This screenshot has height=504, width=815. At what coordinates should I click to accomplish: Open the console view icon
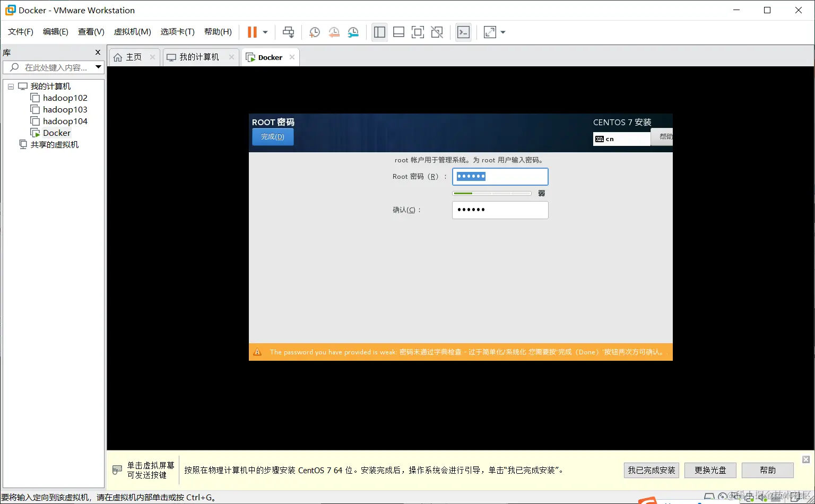coord(463,32)
